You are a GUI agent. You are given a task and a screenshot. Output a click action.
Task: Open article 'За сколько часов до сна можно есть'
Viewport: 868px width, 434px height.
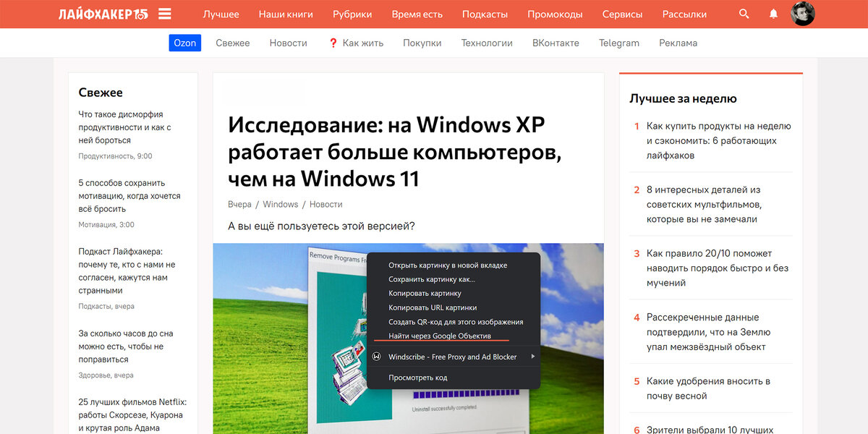coord(126,346)
